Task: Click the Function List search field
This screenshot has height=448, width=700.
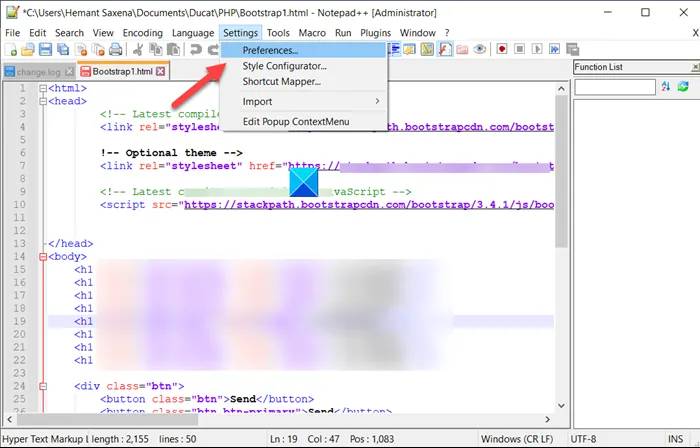Action: click(615, 87)
